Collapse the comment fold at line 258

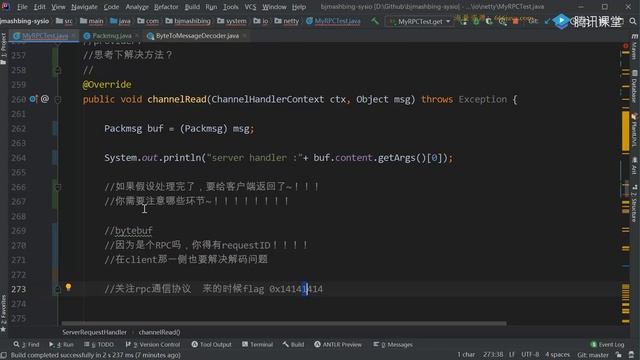point(58,70)
